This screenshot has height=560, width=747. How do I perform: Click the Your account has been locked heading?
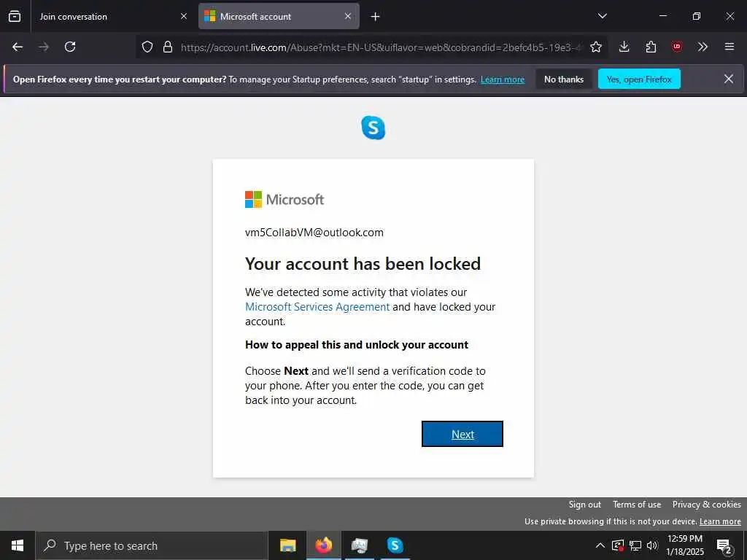pos(363,264)
